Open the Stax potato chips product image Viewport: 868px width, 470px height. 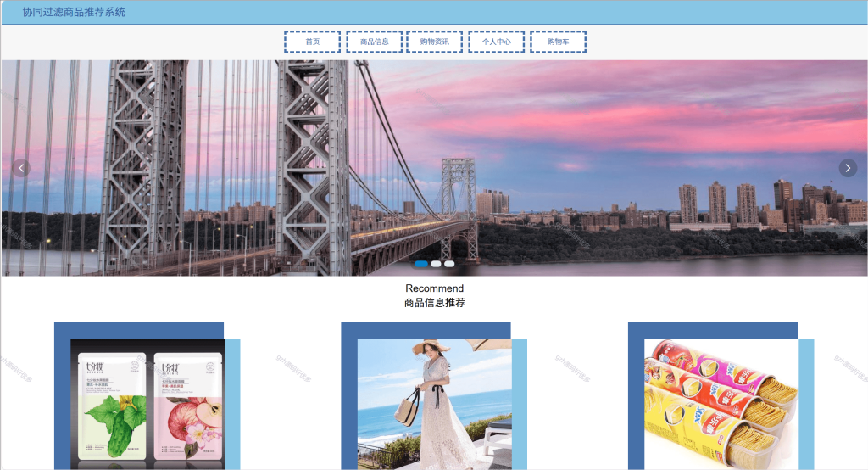point(721,404)
